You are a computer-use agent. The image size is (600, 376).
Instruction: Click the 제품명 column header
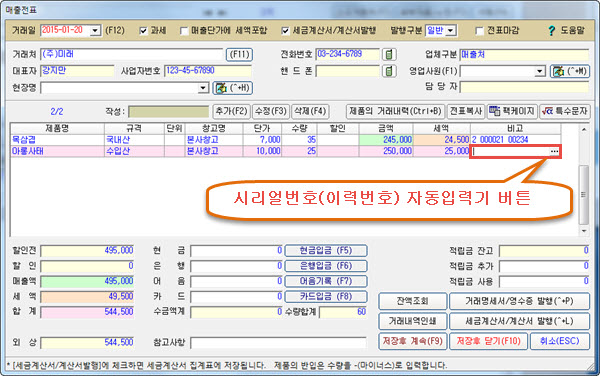point(57,129)
